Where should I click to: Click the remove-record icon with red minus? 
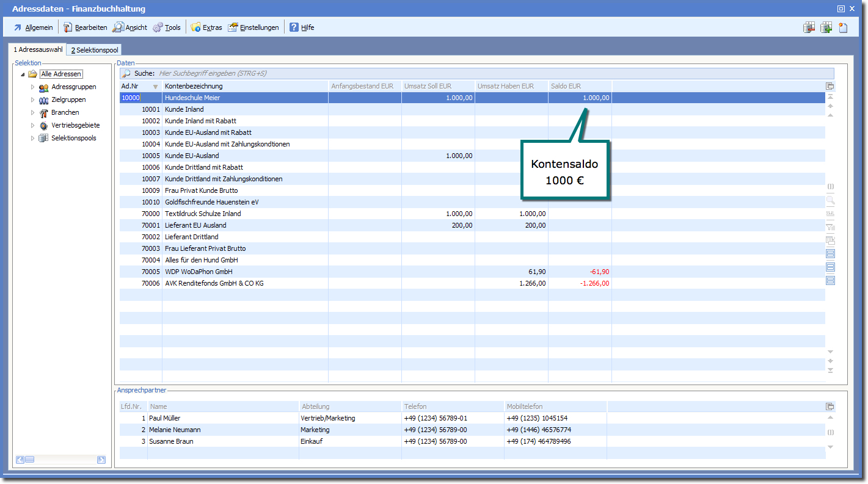click(x=809, y=27)
